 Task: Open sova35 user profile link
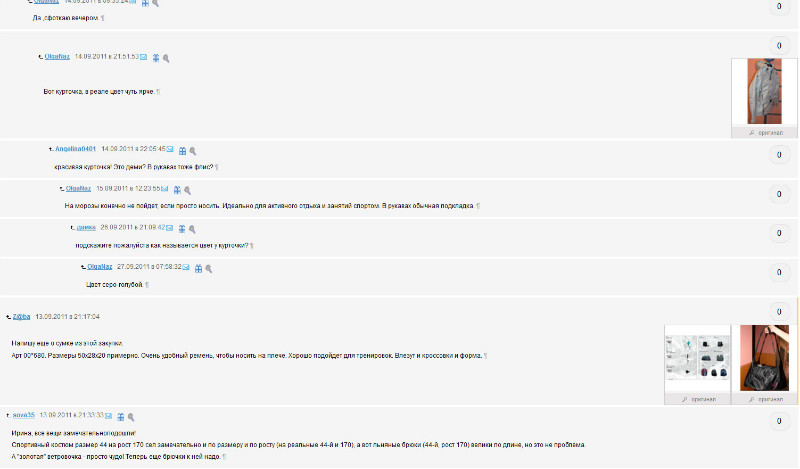pyautogui.click(x=23, y=415)
